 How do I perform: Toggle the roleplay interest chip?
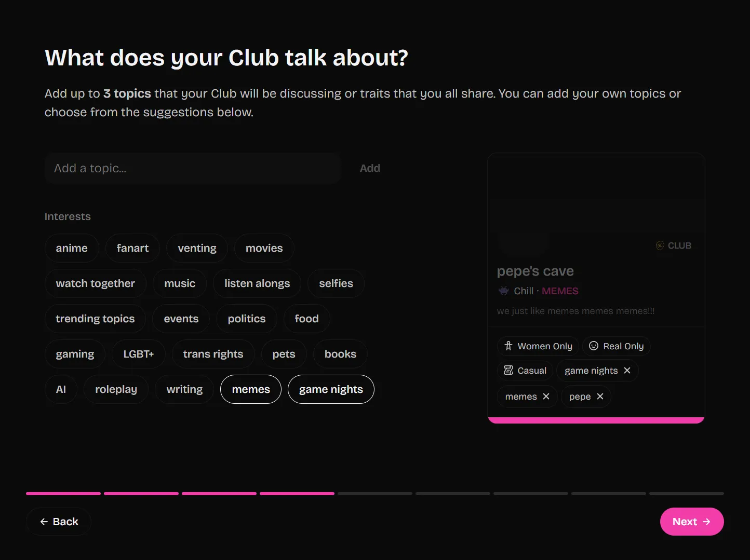(116, 389)
